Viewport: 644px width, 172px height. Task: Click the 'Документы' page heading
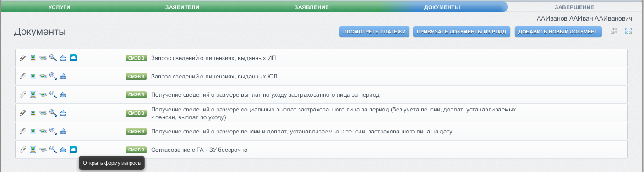[40, 32]
